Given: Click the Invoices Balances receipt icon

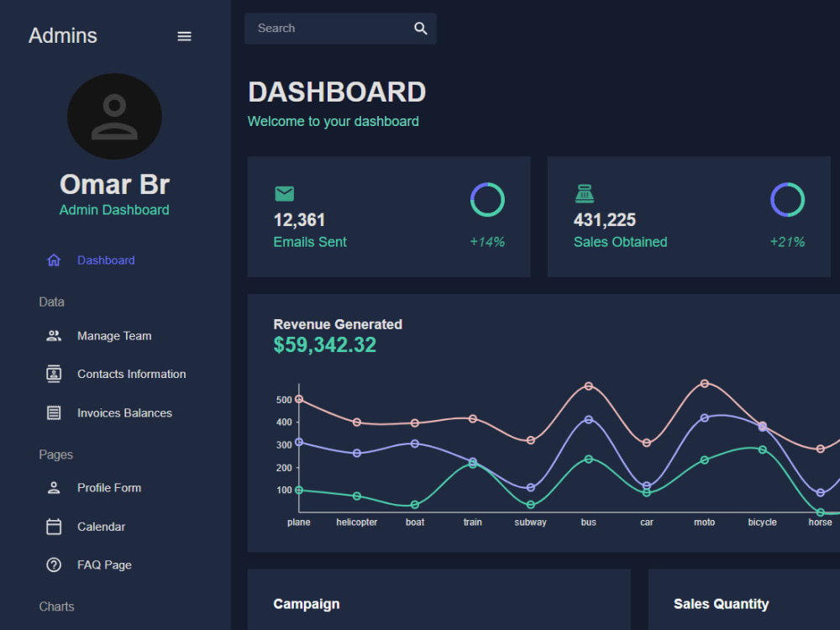Looking at the screenshot, I should [x=54, y=413].
